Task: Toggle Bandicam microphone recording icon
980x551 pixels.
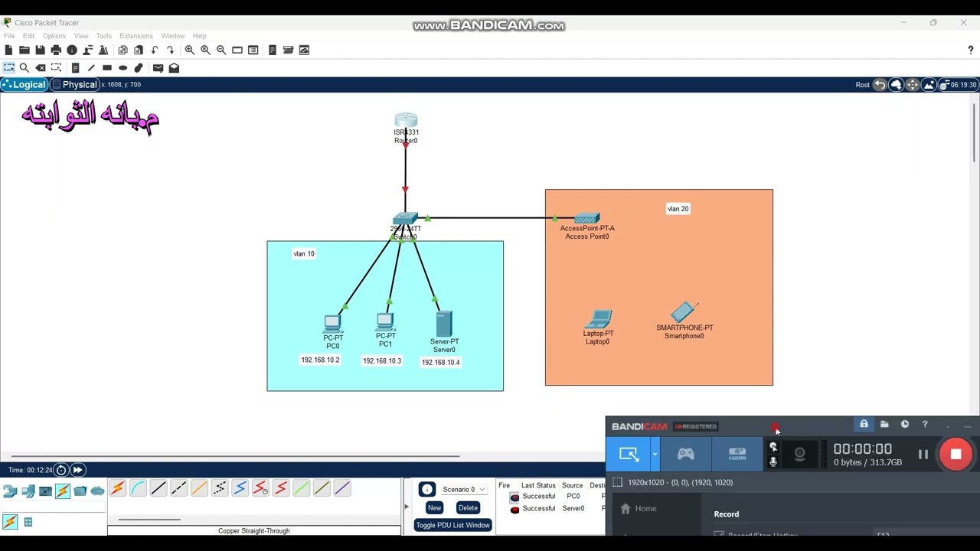Action: [773, 461]
